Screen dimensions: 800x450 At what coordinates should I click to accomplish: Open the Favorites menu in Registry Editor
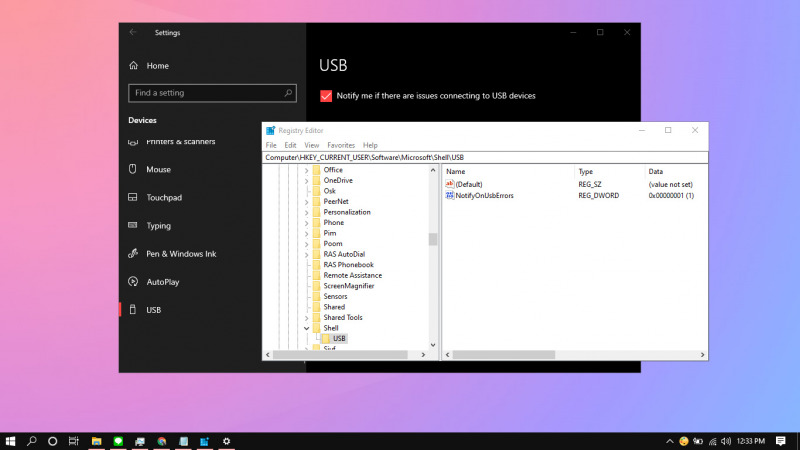pyautogui.click(x=341, y=145)
